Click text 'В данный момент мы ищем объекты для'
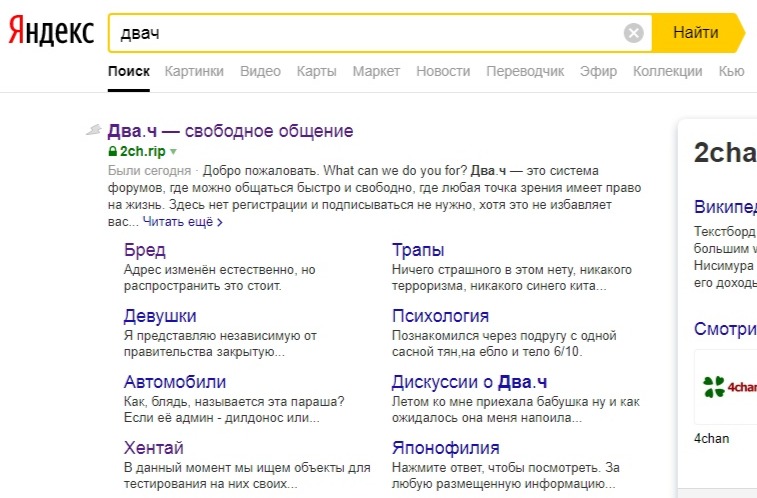Viewport: 757px width, 498px height. [x=247, y=468]
